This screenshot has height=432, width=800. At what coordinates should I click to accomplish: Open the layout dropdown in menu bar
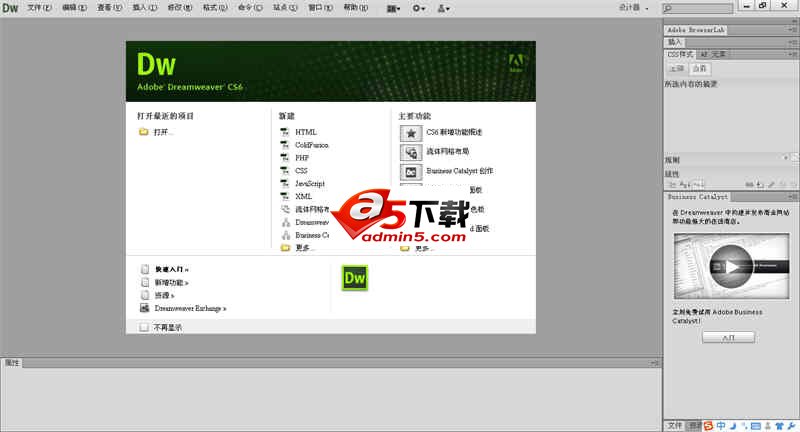pyautogui.click(x=393, y=9)
